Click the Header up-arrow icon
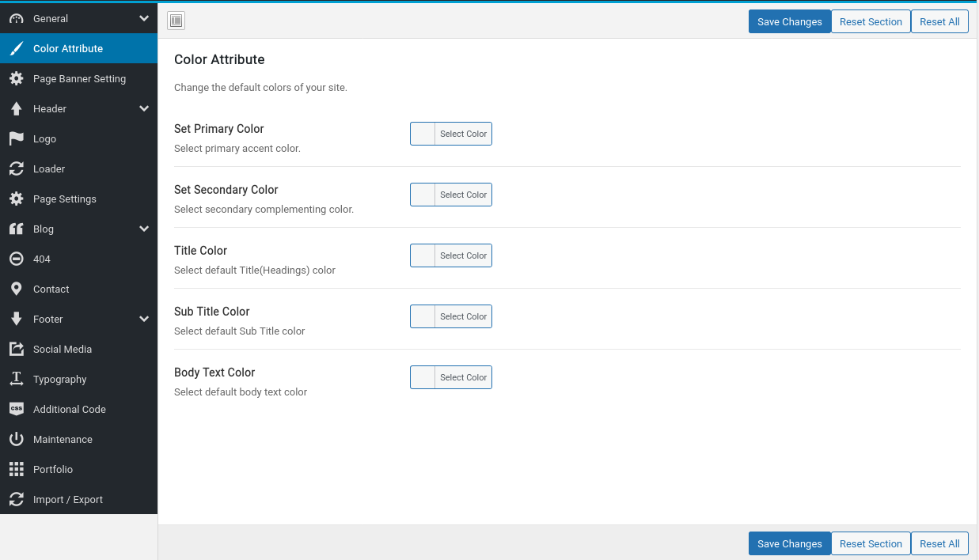 pyautogui.click(x=16, y=108)
